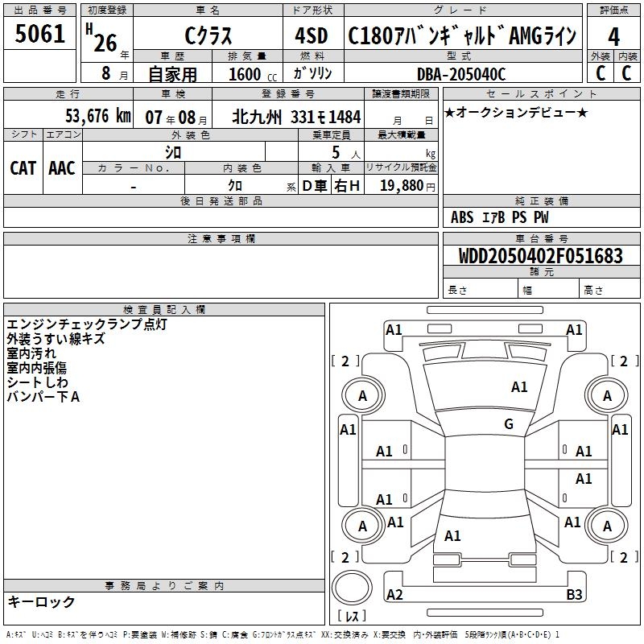Select steering position 右H
The width and height of the screenshot is (644, 644).
pyautogui.click(x=347, y=186)
